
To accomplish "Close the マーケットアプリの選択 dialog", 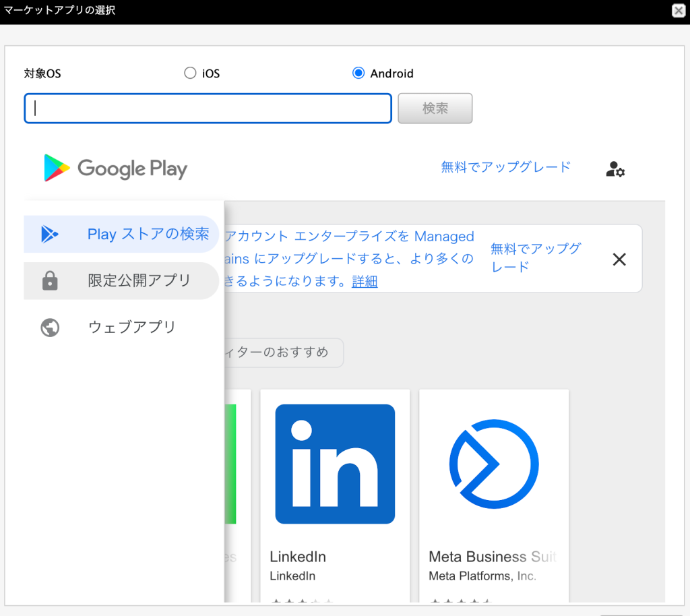I will [679, 11].
